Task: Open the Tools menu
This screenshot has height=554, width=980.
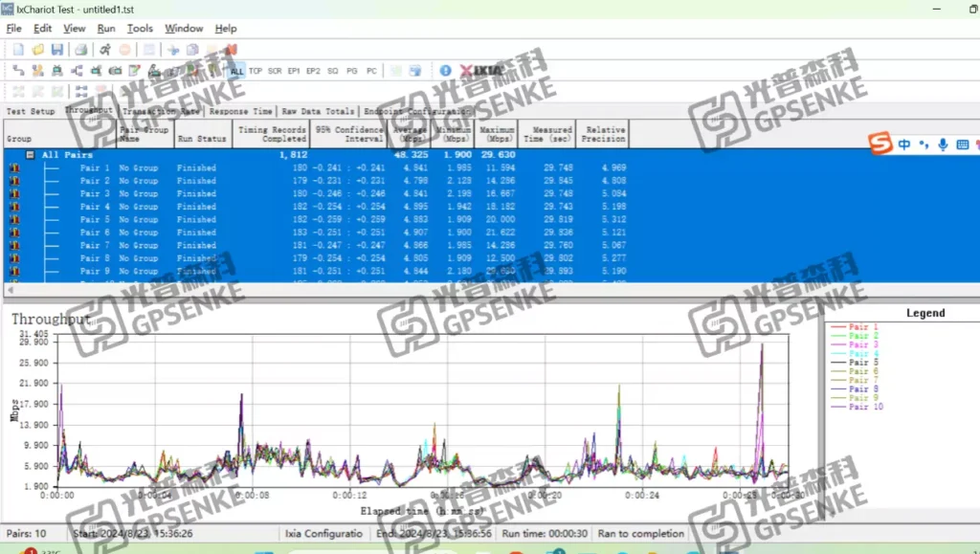Action: (140, 28)
